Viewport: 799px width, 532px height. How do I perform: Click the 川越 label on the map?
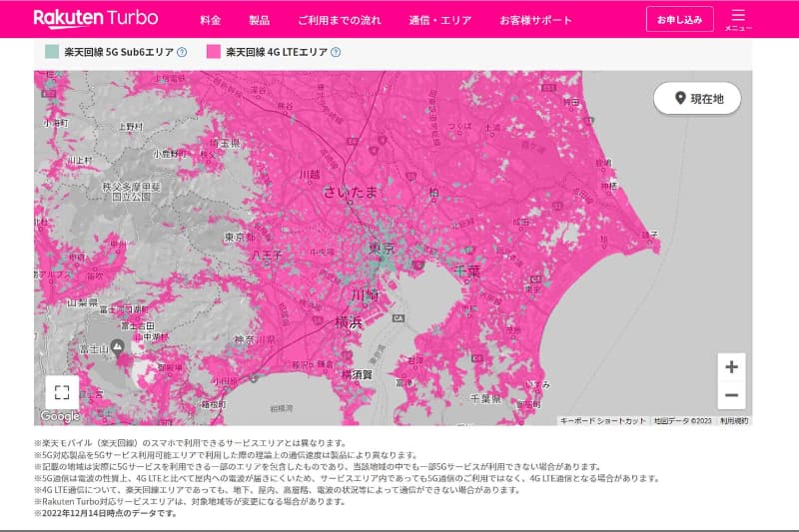coord(310,175)
